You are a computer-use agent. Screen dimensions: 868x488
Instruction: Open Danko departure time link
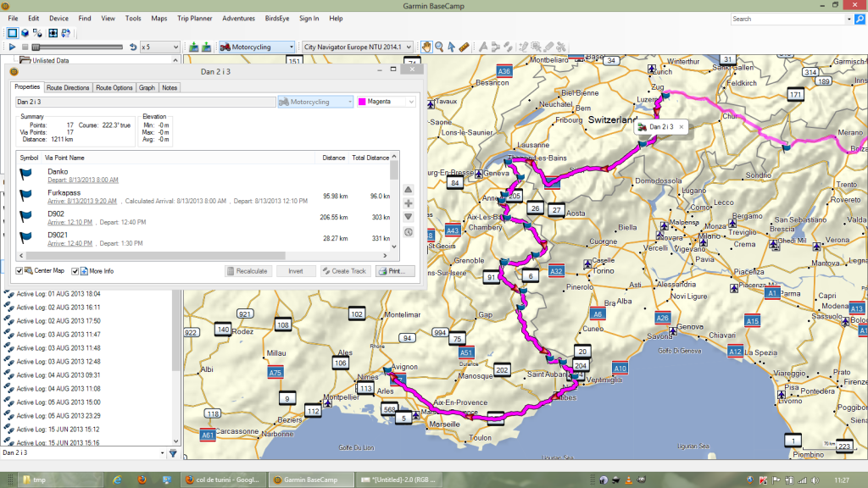click(82, 180)
